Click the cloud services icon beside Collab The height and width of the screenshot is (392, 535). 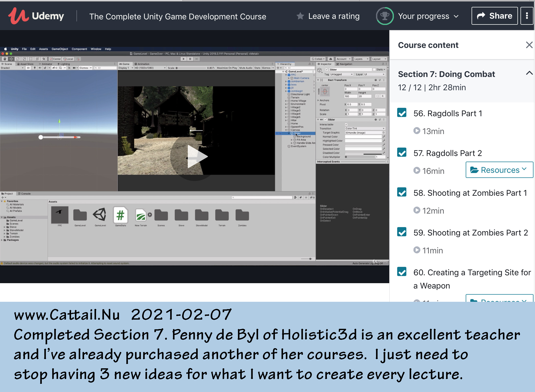pyautogui.click(x=331, y=59)
